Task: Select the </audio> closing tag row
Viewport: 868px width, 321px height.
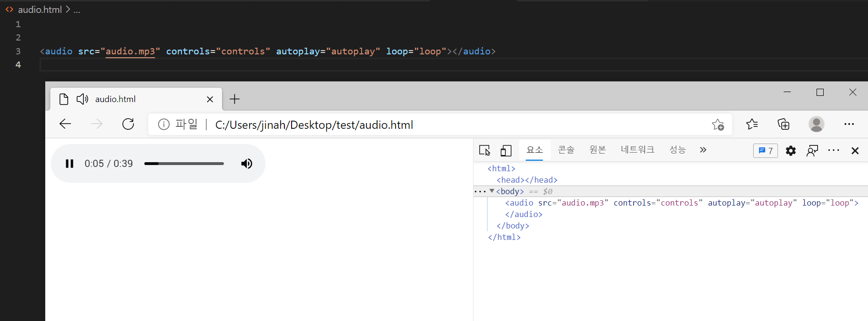Action: 524,214
